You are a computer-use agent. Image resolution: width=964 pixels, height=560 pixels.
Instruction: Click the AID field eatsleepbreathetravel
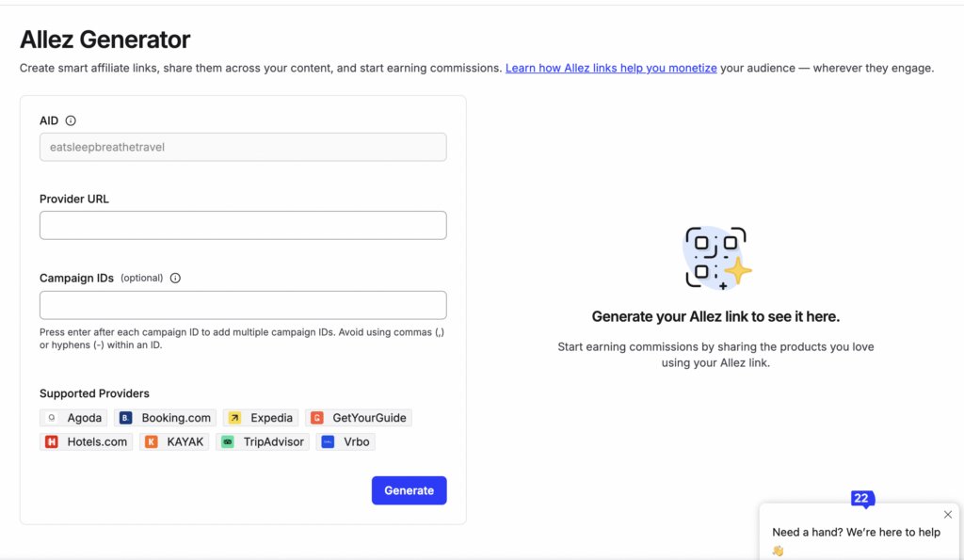point(243,148)
